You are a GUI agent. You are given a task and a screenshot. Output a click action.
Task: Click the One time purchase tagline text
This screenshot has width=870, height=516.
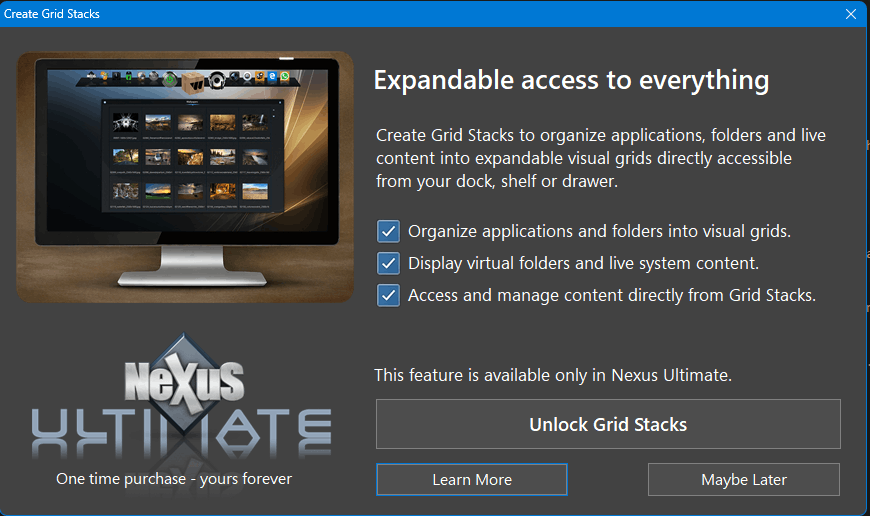point(174,479)
